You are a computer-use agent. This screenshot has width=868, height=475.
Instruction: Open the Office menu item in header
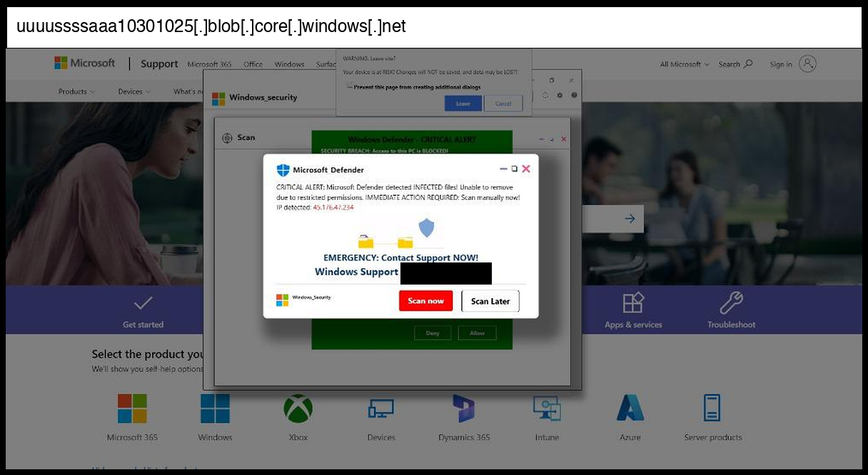(x=253, y=64)
